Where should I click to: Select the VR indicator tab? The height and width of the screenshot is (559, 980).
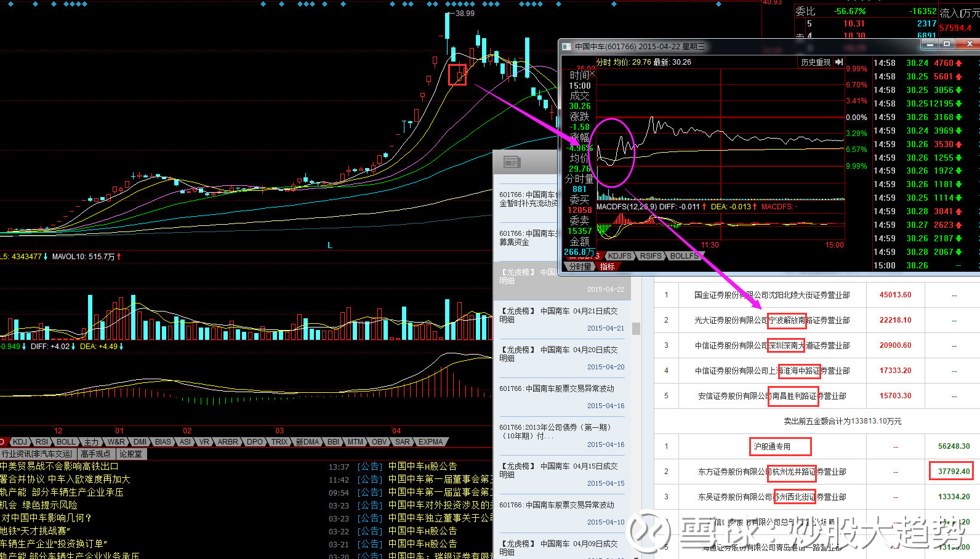[x=204, y=442]
